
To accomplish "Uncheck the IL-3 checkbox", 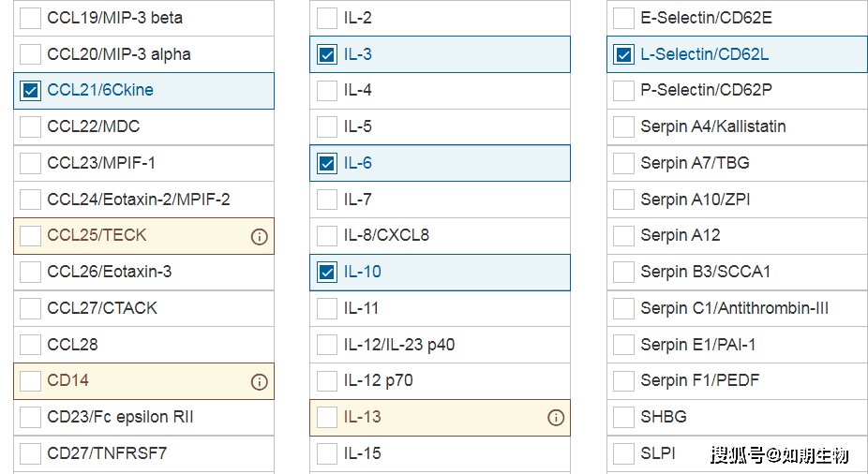I will (x=326, y=54).
